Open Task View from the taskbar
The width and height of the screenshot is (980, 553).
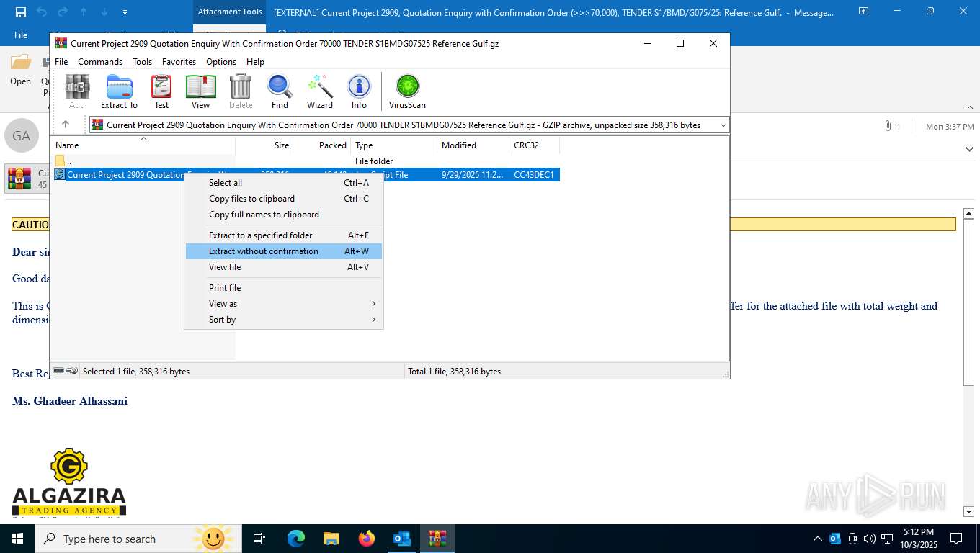point(259,539)
